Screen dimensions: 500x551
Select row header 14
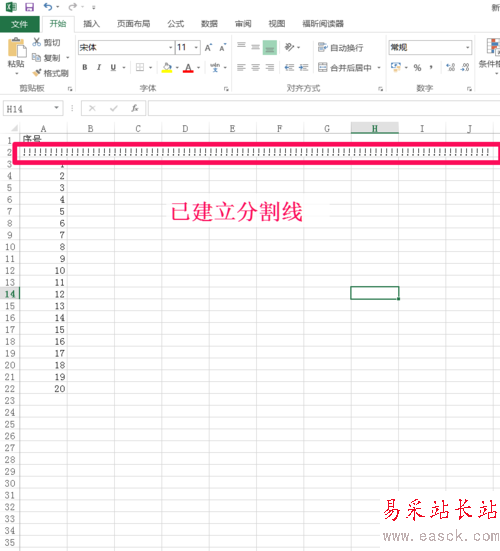coord(10,294)
